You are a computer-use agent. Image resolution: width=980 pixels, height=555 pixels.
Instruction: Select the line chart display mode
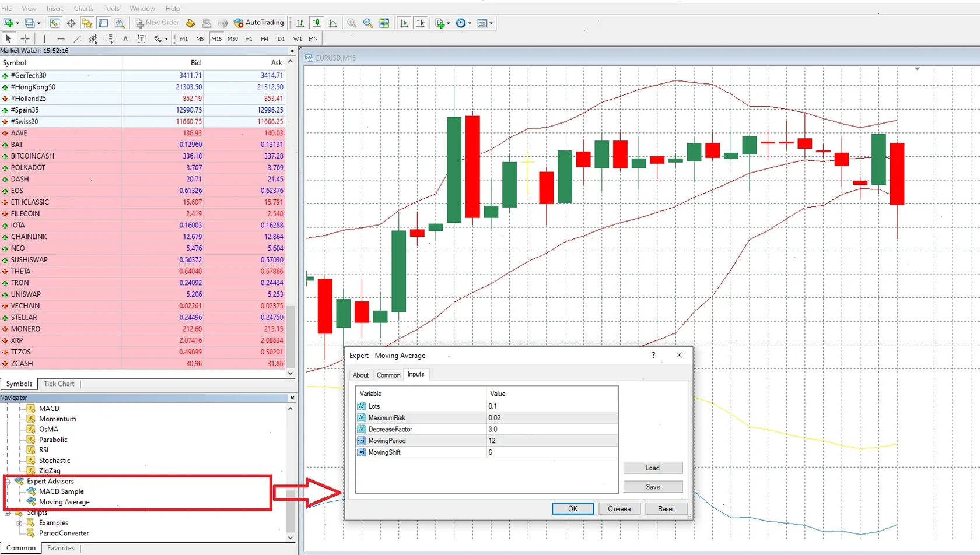pos(332,23)
